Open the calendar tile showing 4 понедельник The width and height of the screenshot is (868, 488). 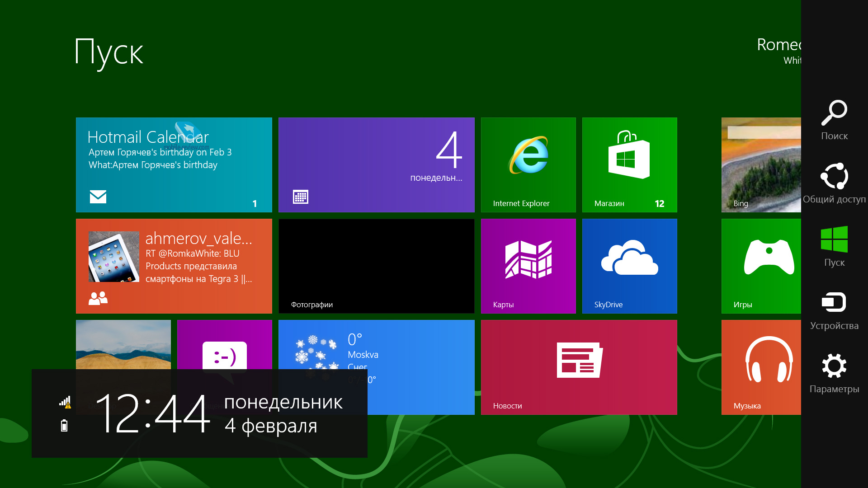[377, 165]
